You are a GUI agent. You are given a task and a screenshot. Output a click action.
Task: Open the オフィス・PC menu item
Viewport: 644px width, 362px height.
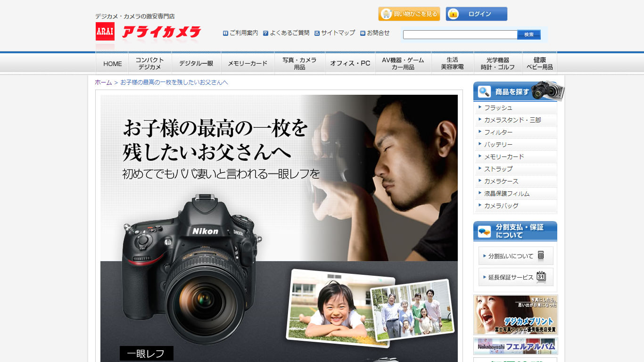[x=350, y=63]
